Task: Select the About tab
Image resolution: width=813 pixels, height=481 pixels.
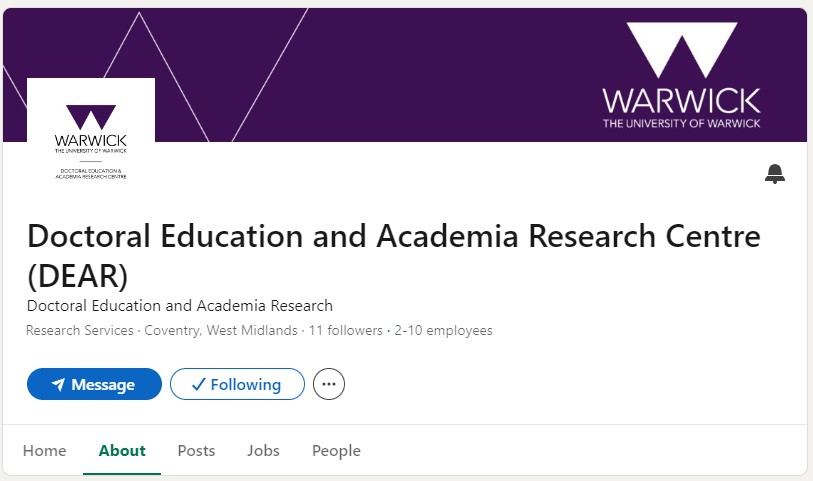Action: (x=122, y=450)
